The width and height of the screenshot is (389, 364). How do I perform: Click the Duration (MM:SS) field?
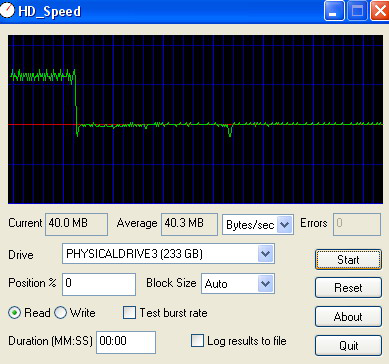(x=126, y=342)
